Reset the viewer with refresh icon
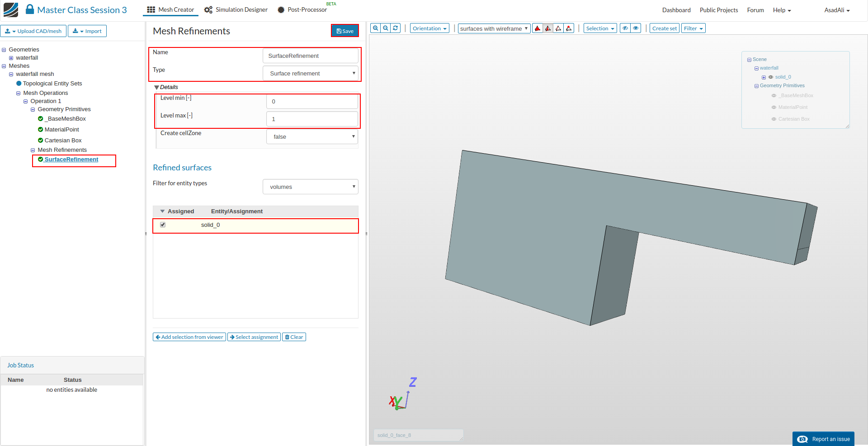This screenshot has width=868, height=446. coord(396,28)
